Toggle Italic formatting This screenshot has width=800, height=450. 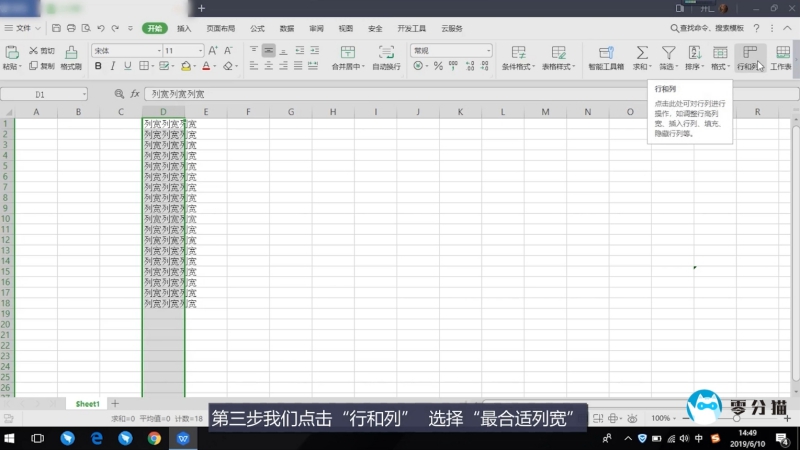(x=113, y=67)
